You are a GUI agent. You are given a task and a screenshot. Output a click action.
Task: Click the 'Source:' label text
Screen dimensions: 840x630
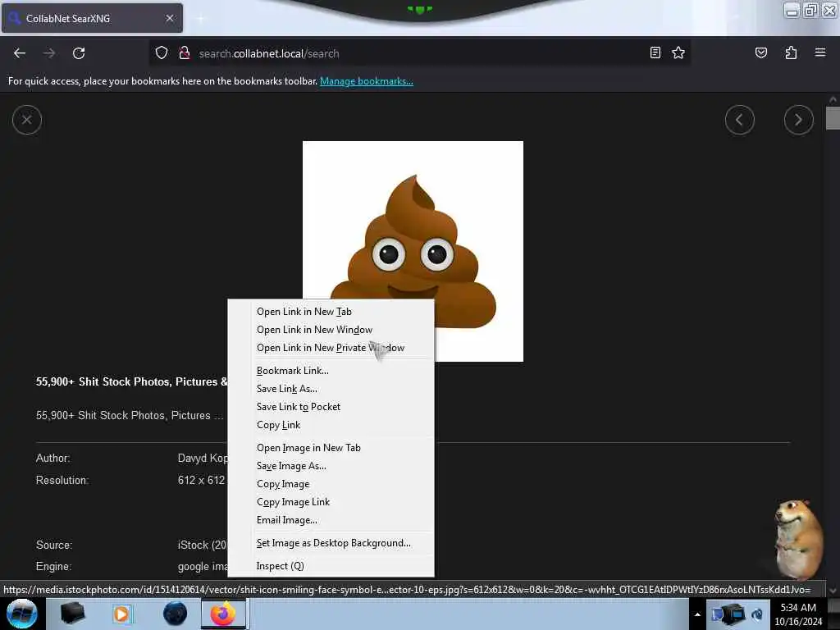click(x=54, y=545)
